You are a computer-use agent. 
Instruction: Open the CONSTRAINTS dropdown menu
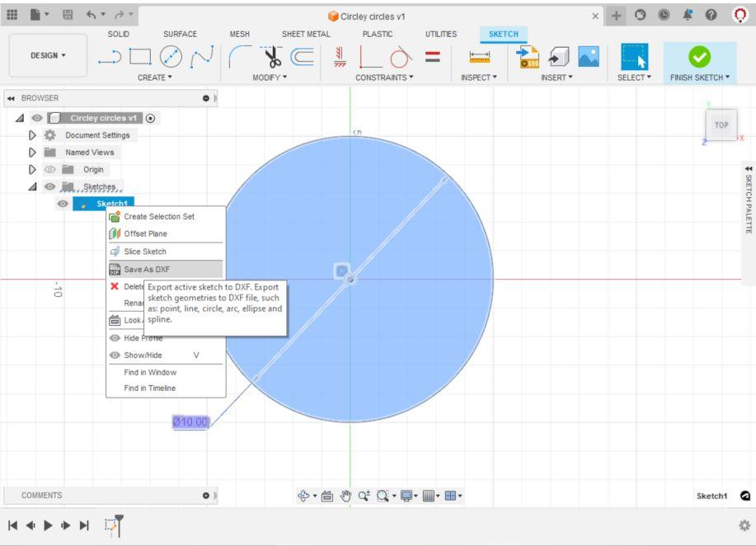pos(384,78)
